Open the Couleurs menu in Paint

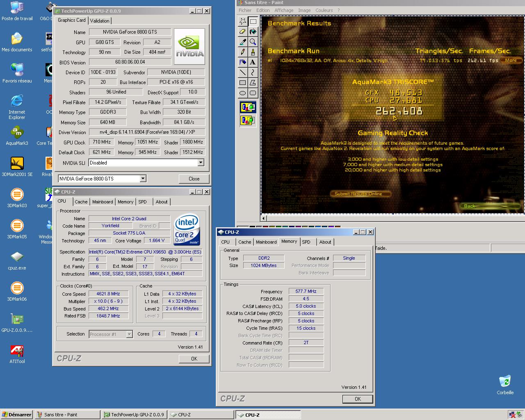324,10
